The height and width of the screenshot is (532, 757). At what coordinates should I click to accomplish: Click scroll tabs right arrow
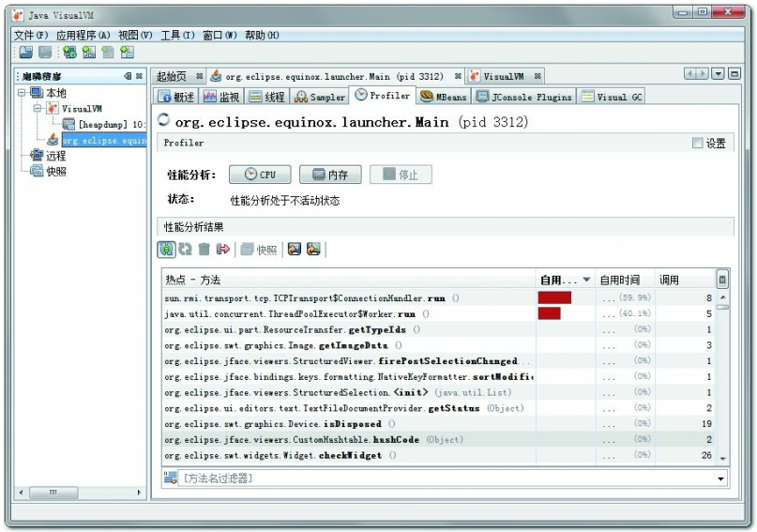[703, 74]
